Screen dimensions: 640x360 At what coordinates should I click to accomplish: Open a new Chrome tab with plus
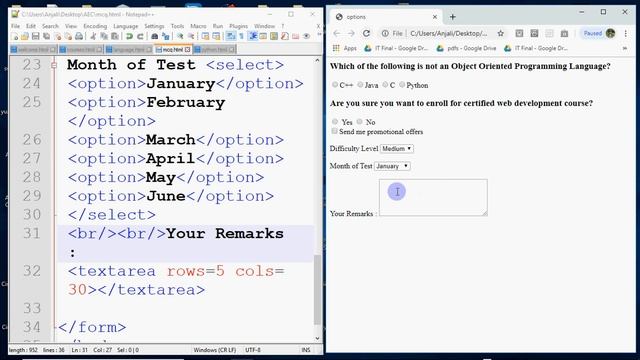(x=453, y=17)
